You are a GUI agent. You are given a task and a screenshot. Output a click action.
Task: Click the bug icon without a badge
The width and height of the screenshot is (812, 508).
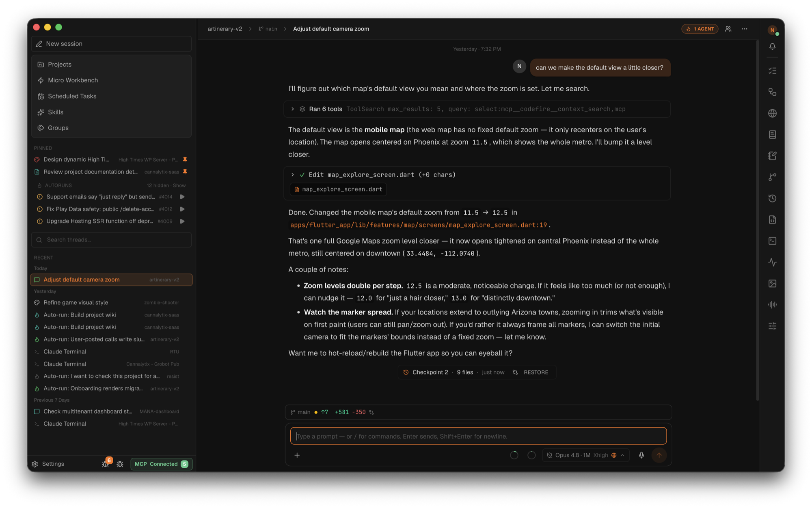point(120,464)
